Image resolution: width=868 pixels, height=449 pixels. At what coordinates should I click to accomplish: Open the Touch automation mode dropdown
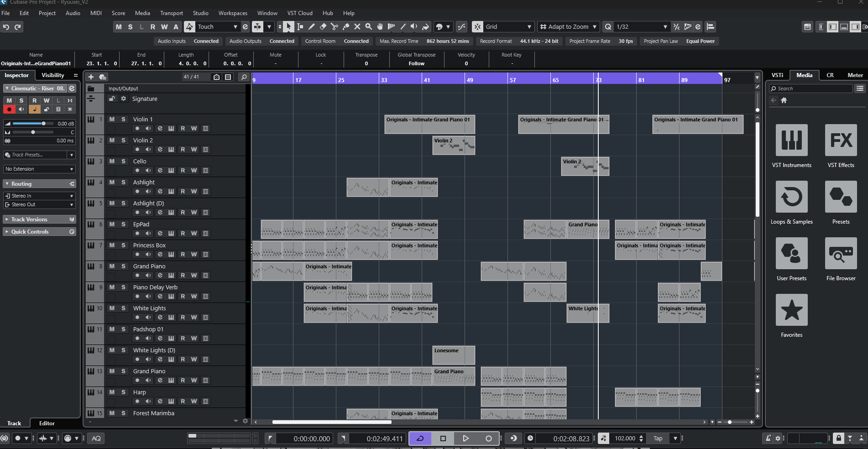click(x=217, y=27)
